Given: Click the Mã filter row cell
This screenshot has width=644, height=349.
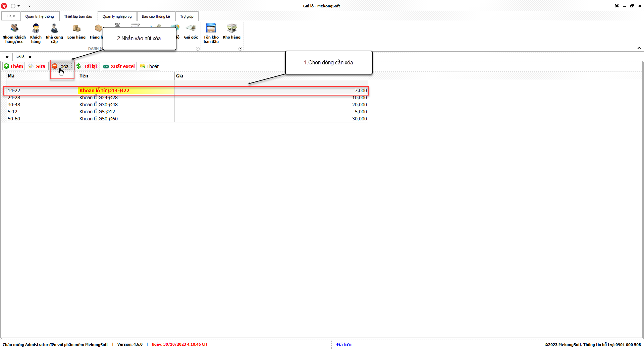Looking at the screenshot, I should point(42,83).
